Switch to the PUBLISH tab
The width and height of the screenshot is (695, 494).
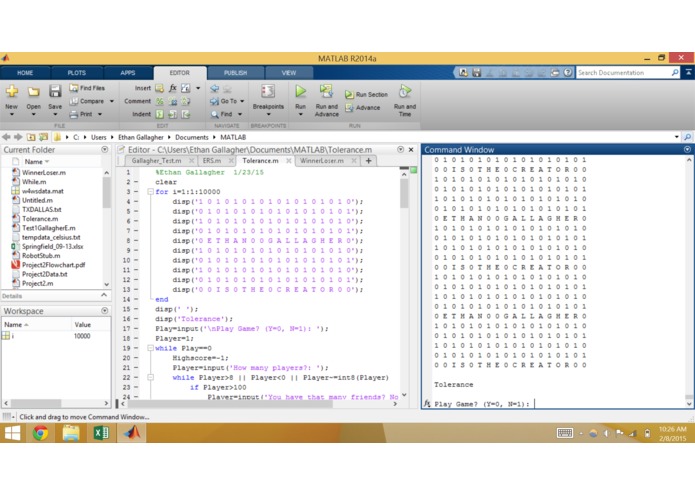click(x=235, y=73)
